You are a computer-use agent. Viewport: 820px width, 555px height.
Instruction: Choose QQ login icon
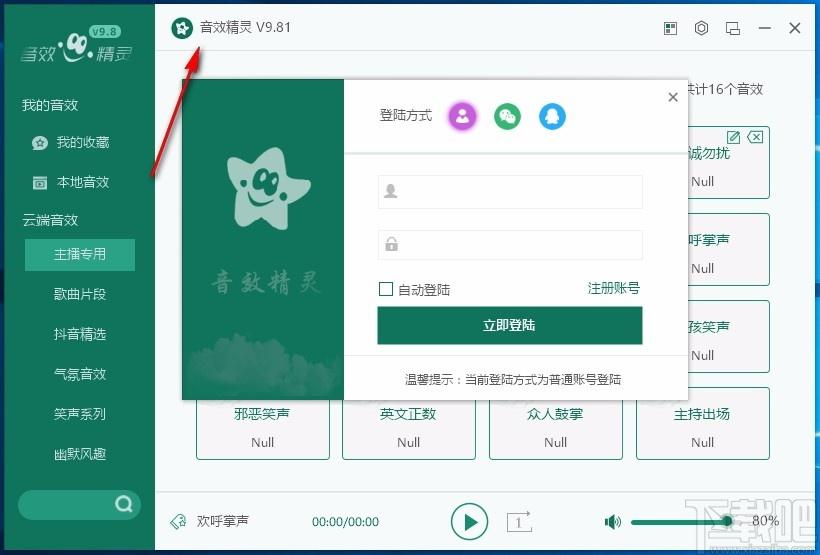pyautogui.click(x=552, y=116)
